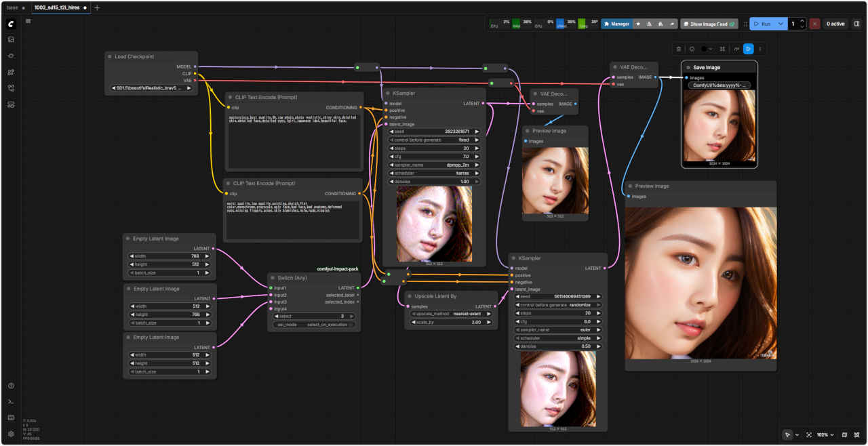The image size is (868, 446).
Task: Click the red cancel run icon
Action: pos(814,24)
